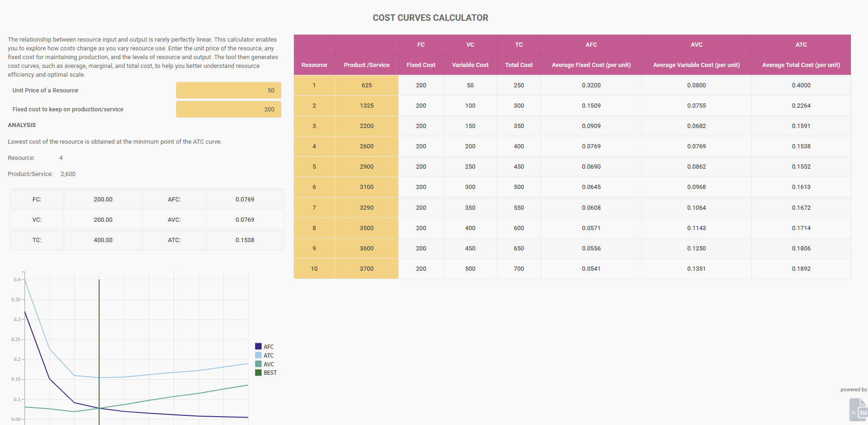
Task: Click the AFC value 0.3200
Action: tap(591, 85)
